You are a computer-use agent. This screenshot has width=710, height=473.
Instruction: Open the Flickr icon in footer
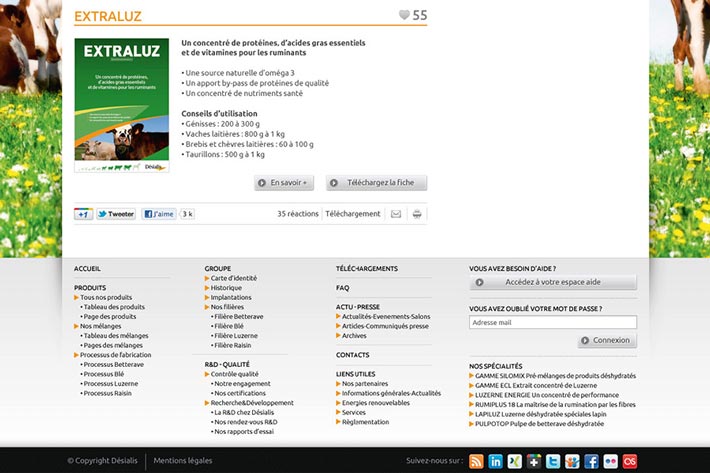point(610,461)
